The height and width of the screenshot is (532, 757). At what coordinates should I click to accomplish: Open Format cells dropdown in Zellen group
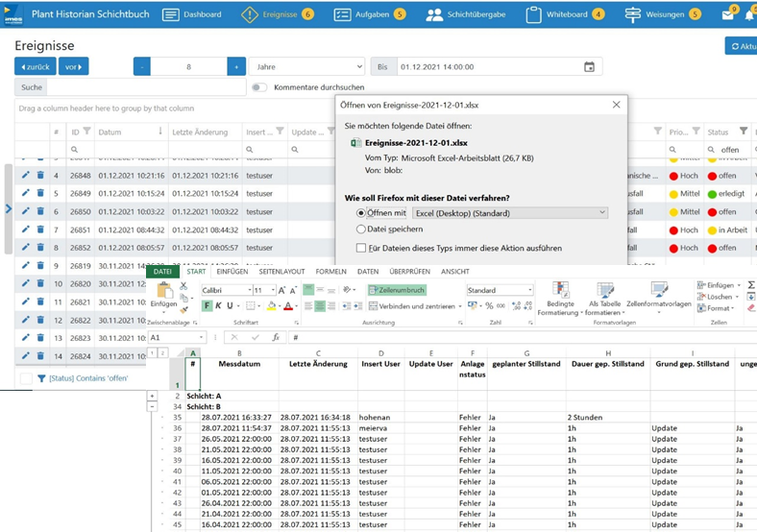pyautogui.click(x=716, y=308)
